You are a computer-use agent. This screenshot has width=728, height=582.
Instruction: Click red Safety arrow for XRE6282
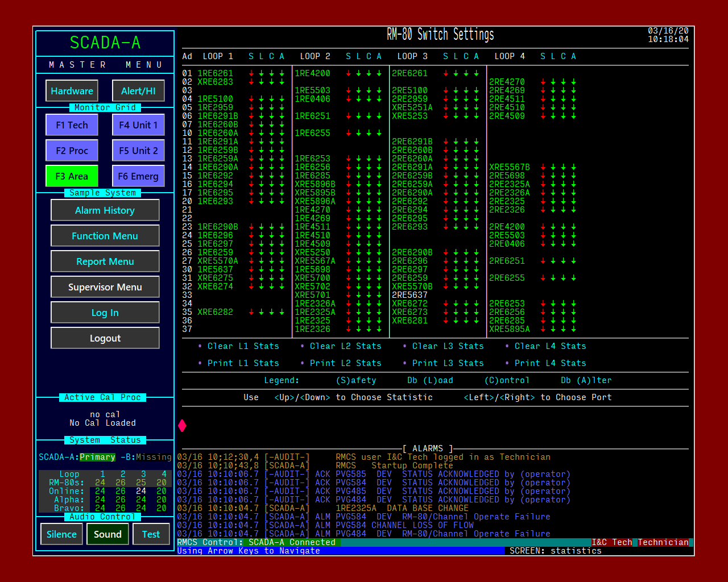(251, 312)
